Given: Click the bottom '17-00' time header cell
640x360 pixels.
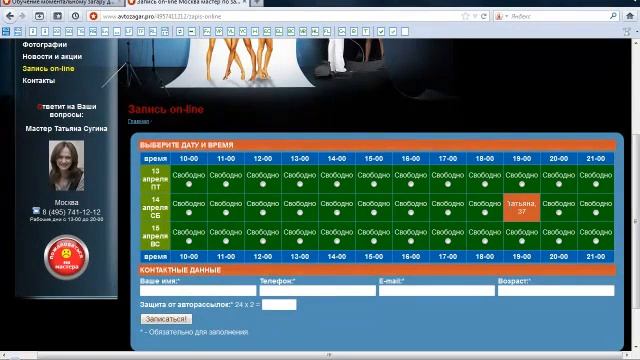Looking at the screenshot, I should pyautogui.click(x=448, y=256).
